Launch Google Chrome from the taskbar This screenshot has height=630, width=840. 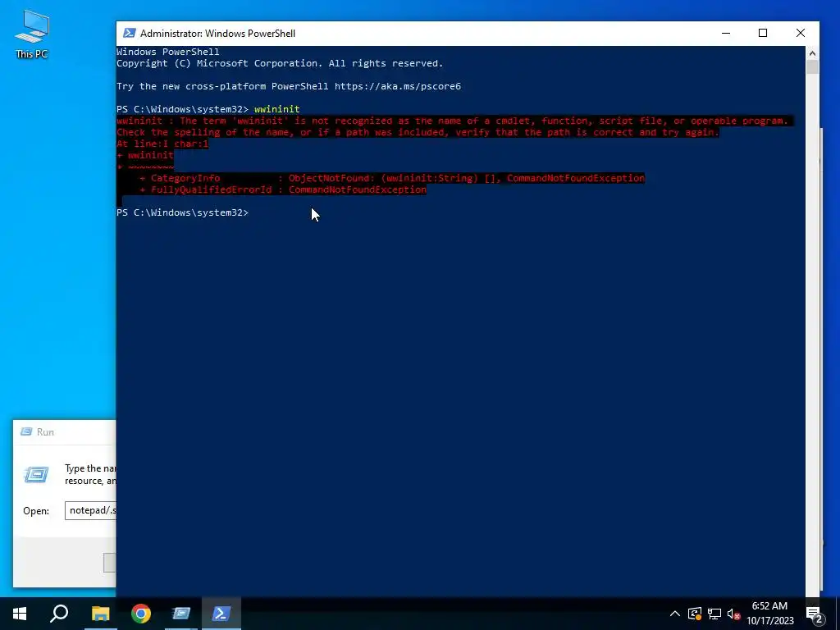[141, 614]
